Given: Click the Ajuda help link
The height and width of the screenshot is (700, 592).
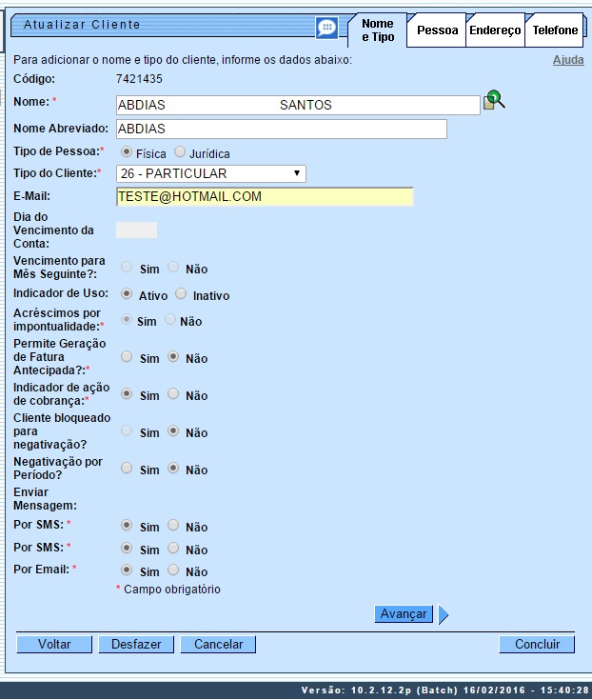Looking at the screenshot, I should [x=568, y=60].
